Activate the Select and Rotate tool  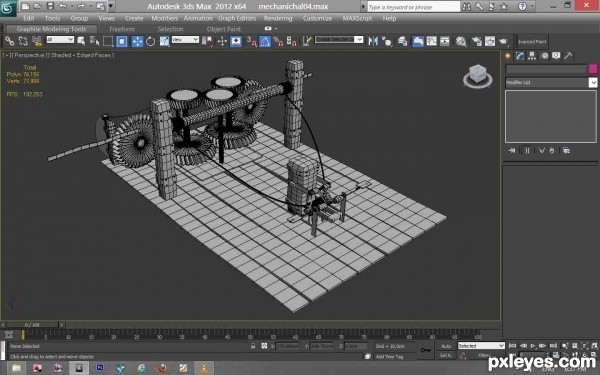tap(151, 41)
